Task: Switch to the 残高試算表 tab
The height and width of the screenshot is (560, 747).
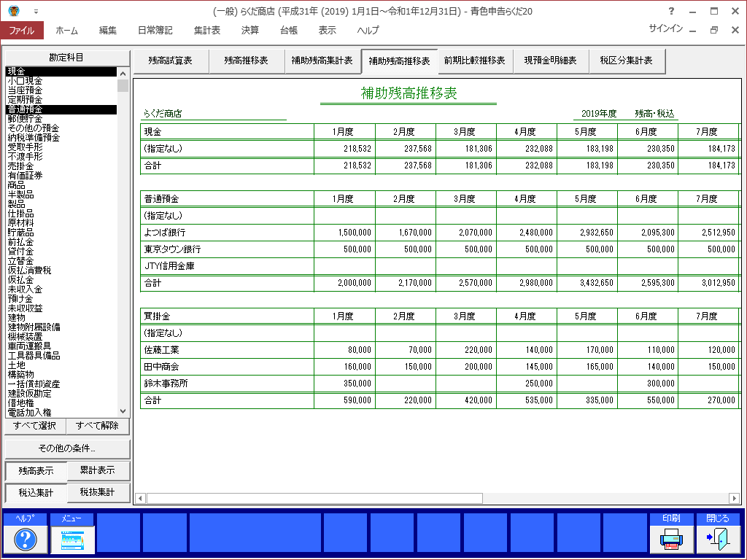Action: tap(171, 61)
